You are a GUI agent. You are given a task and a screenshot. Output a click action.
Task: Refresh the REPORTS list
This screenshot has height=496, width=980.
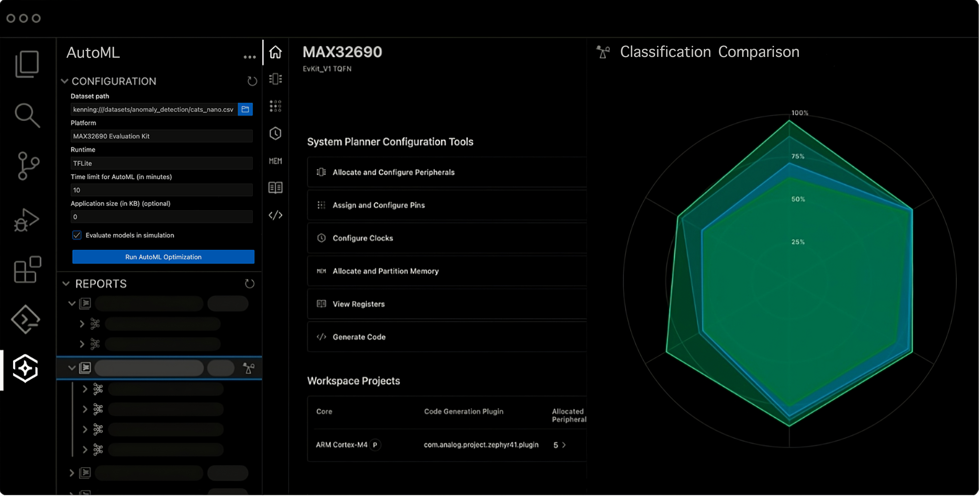click(x=250, y=284)
